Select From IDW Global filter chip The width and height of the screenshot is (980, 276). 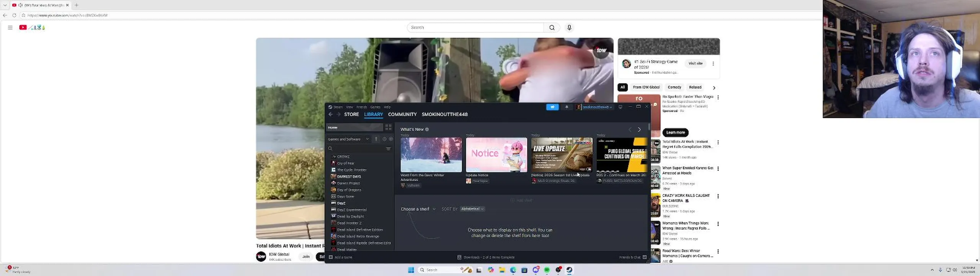pyautogui.click(x=646, y=87)
